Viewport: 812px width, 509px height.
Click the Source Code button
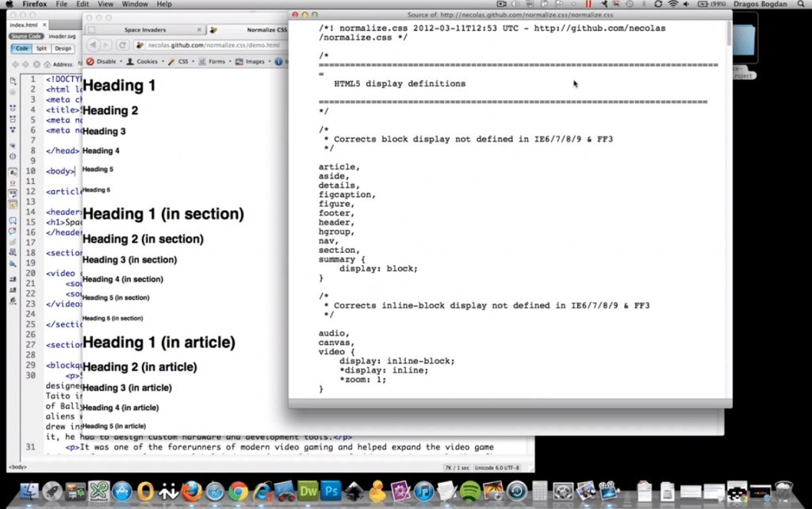26,36
